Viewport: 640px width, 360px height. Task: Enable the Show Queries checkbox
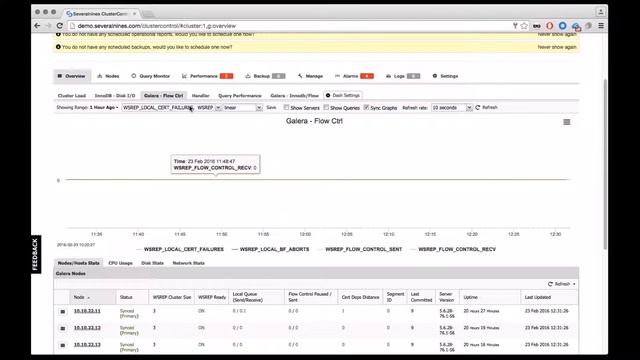click(326, 107)
